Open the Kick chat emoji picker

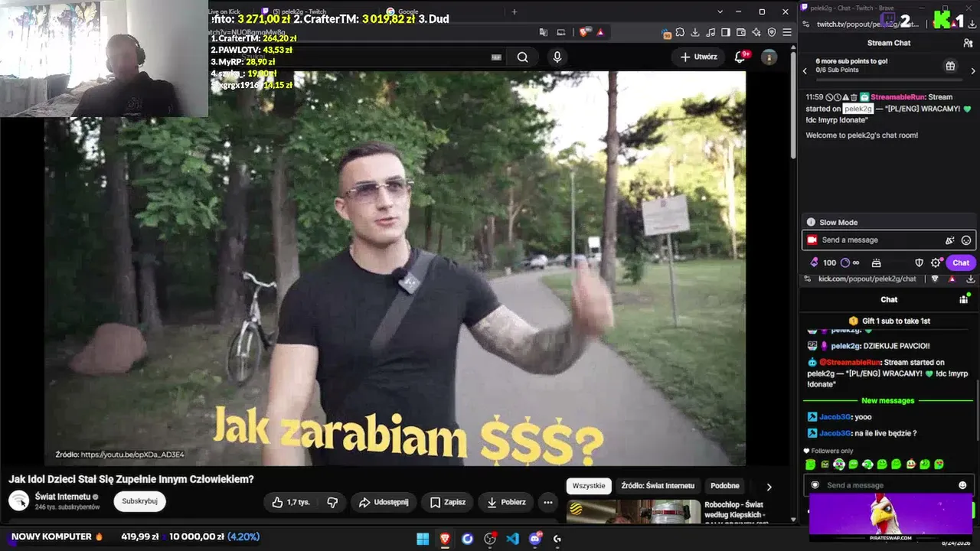962,485
